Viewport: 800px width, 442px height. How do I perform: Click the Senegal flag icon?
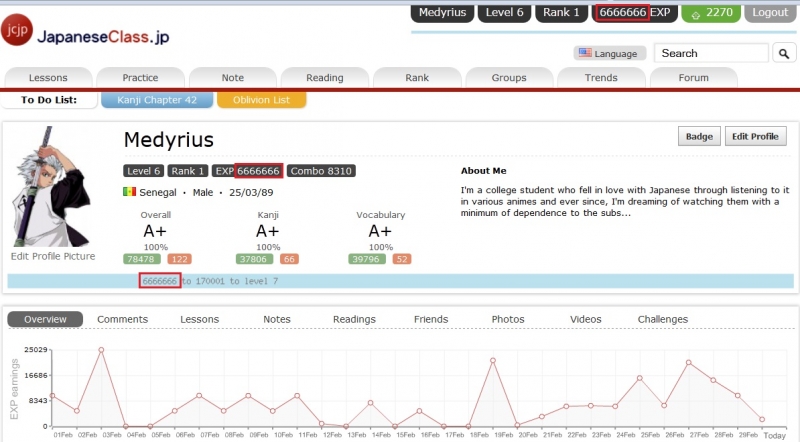(129, 192)
